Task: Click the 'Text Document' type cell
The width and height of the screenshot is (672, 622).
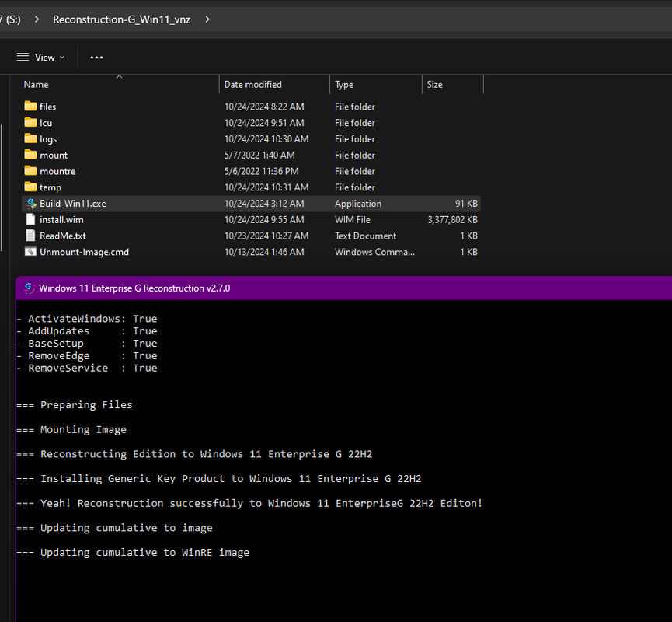Action: click(365, 236)
